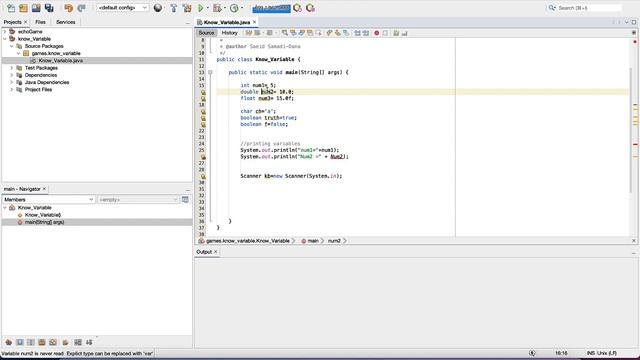Click the Build Project hammer icon
Viewport: 640px width, 360px height.
pos(173,8)
